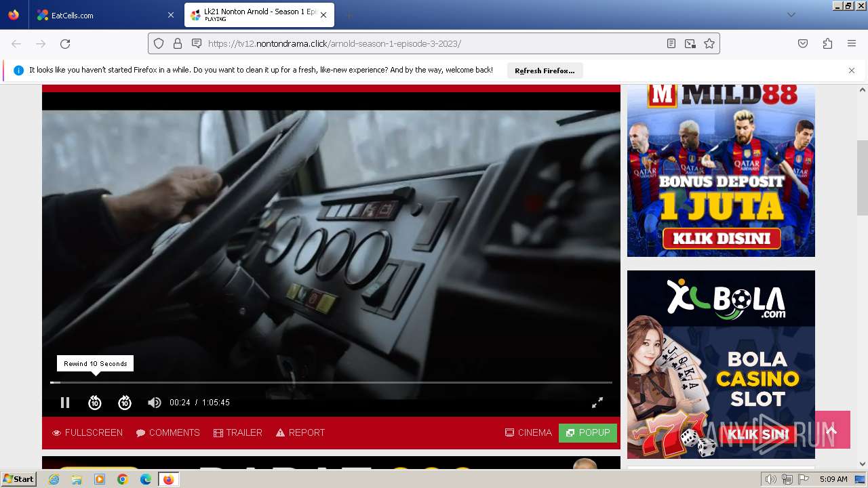This screenshot has height=488, width=868.
Task: Close the Lk21 Nonton Arnold tab
Action: pyautogui.click(x=323, y=15)
